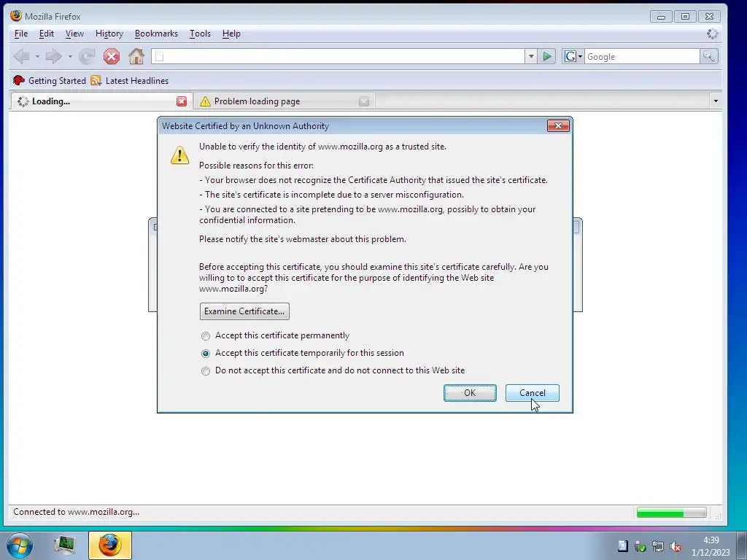Click the Reload page icon
Screen dimensions: 747x560
(x=87, y=57)
